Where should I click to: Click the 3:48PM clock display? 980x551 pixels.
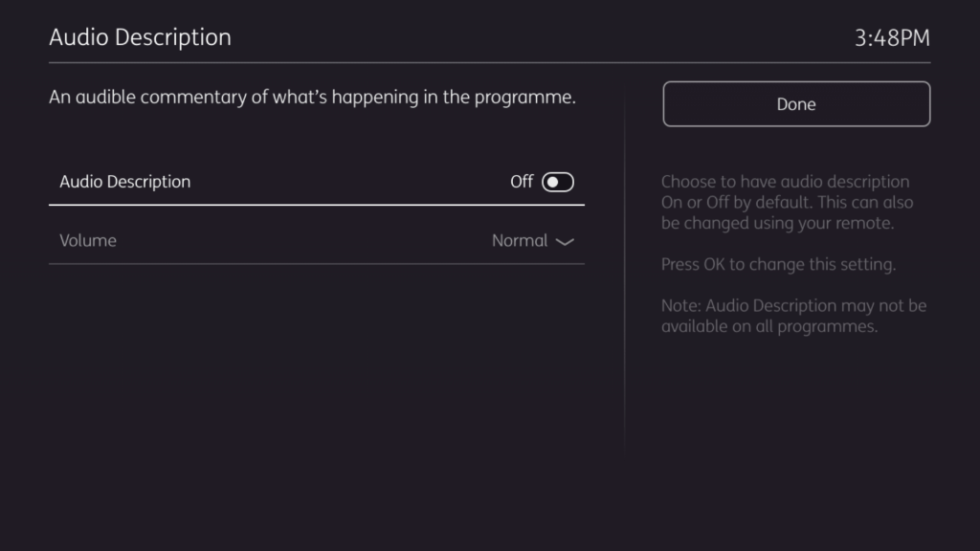(892, 38)
